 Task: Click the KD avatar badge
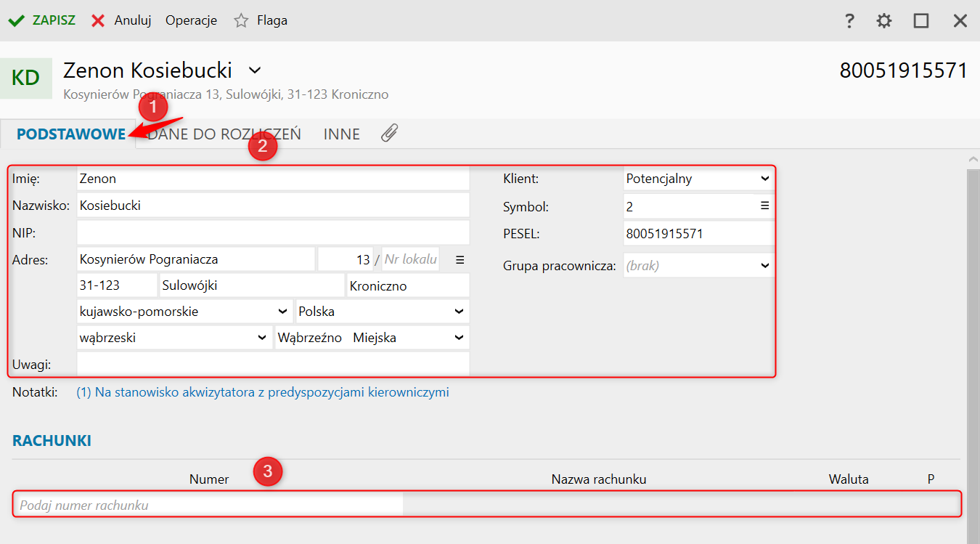point(26,78)
